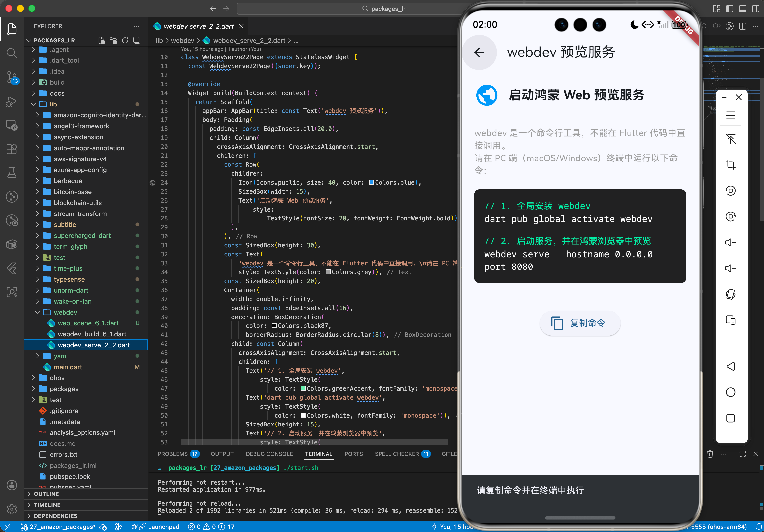Expand the OUTLINE section
The height and width of the screenshot is (532, 764).
pos(86,494)
